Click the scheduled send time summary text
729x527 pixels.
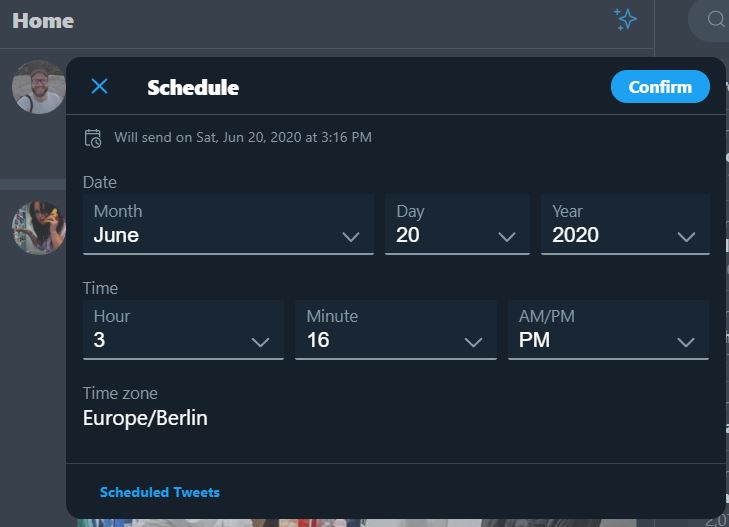pyautogui.click(x=243, y=137)
